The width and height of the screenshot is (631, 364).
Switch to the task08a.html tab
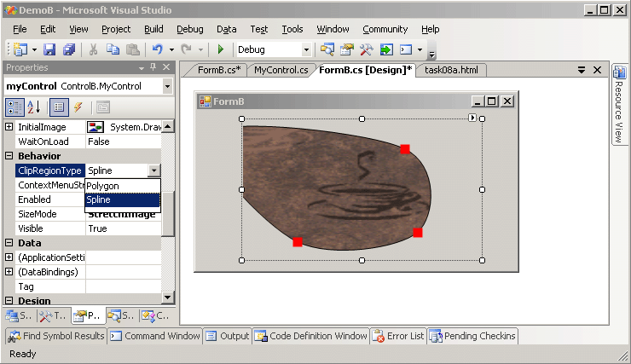click(451, 70)
